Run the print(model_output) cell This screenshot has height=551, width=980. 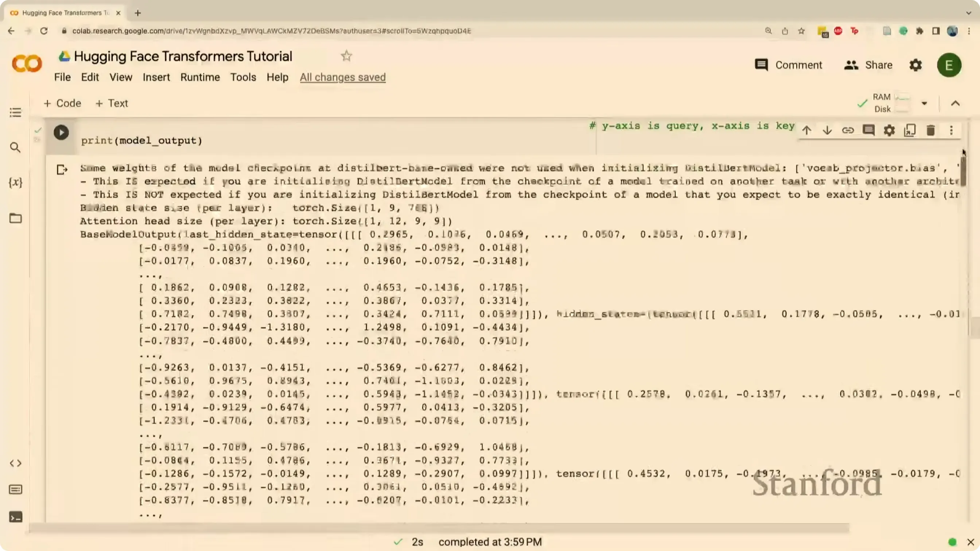pos(61,132)
